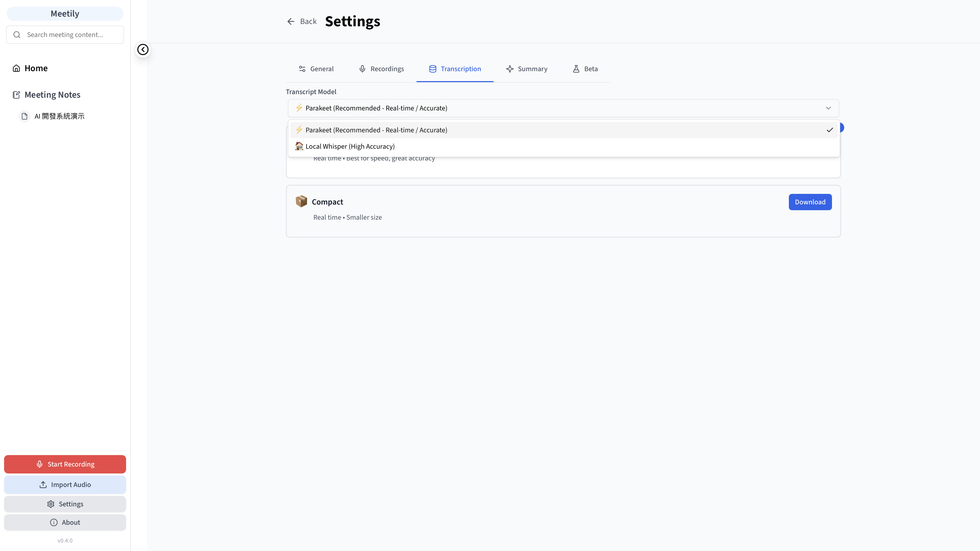980x551 pixels.
Task: Focus the Search meeting content field
Action: coord(65,35)
